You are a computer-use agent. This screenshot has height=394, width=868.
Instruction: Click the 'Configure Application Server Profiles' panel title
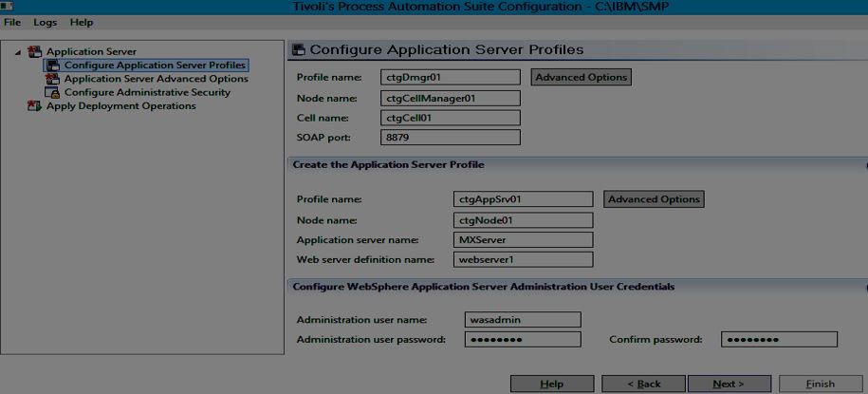tap(447, 50)
